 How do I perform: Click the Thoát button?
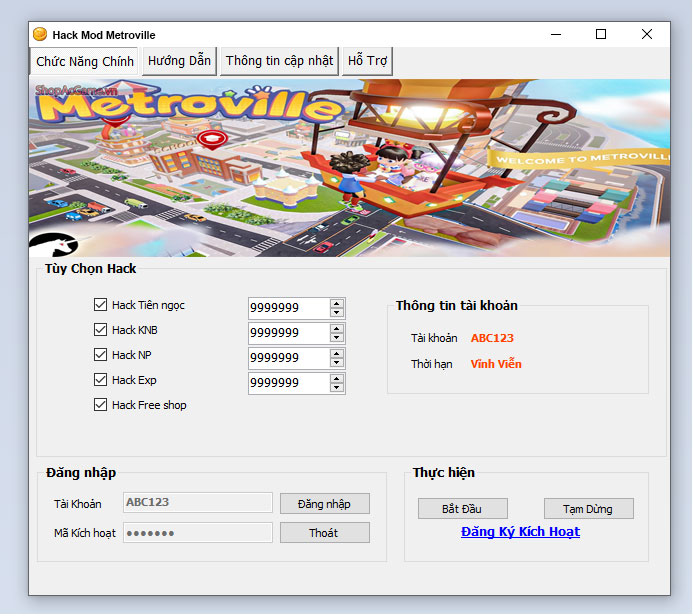click(324, 533)
